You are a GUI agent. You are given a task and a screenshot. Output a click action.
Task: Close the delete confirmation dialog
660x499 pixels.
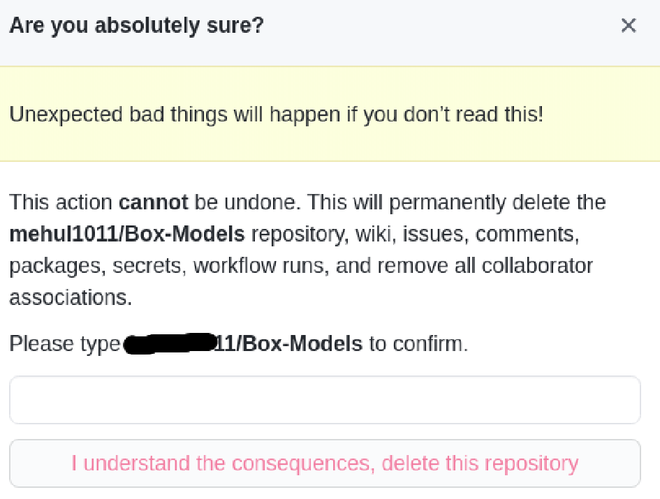pyautogui.click(x=628, y=26)
